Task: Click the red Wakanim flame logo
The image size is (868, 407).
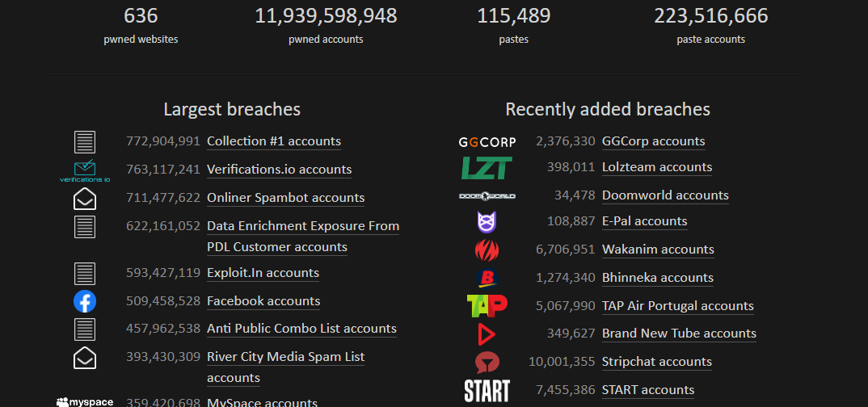Action: coord(487,250)
